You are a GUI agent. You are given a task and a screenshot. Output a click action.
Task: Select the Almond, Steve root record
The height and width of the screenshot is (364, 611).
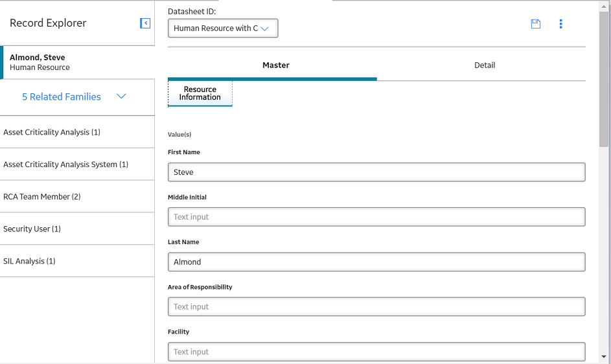77,62
